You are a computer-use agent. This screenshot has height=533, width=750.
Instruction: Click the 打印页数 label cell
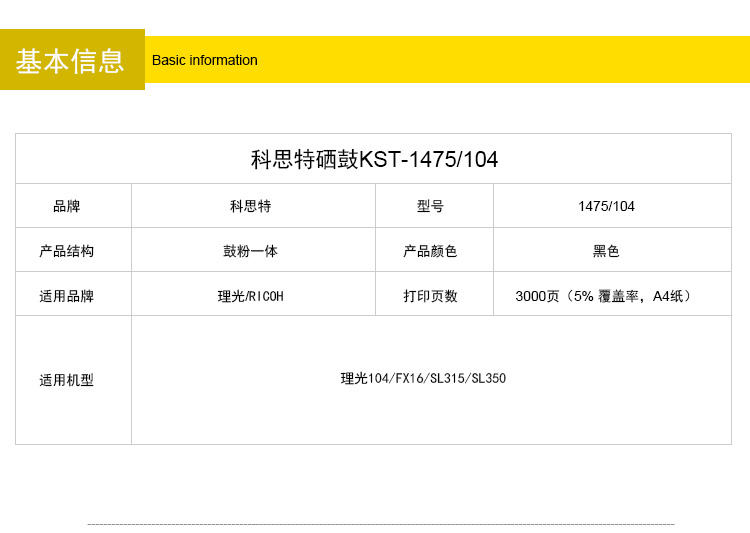coord(430,296)
